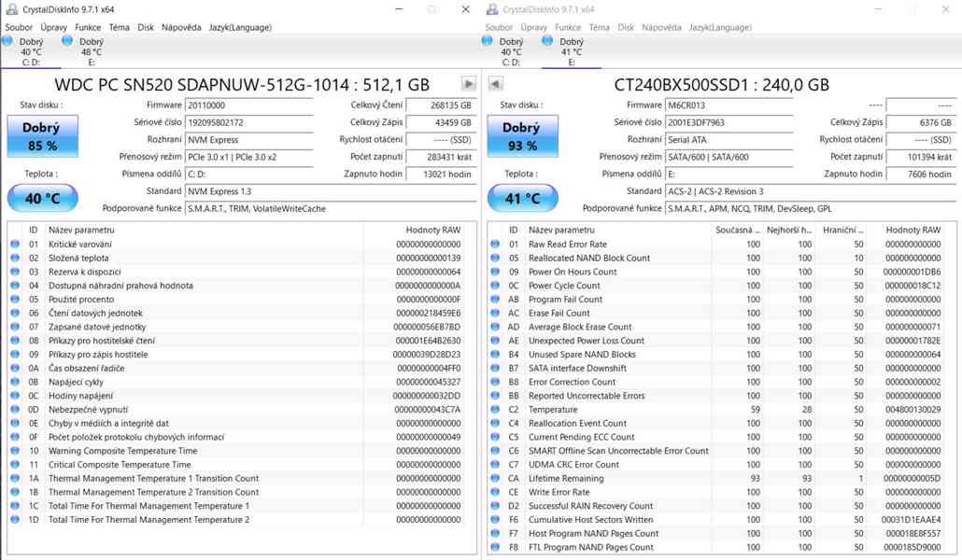Click status icon for Write Error Rate row
This screenshot has height=560, width=962.
click(x=495, y=492)
